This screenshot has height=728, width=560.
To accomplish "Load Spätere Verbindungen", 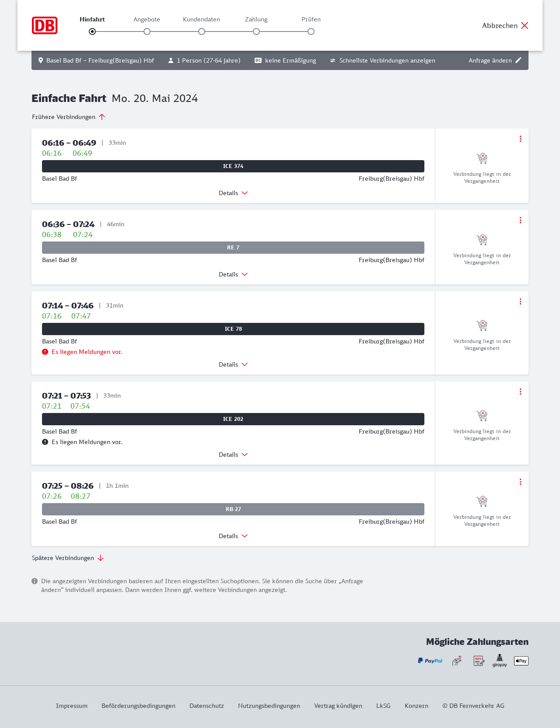I will (68, 558).
